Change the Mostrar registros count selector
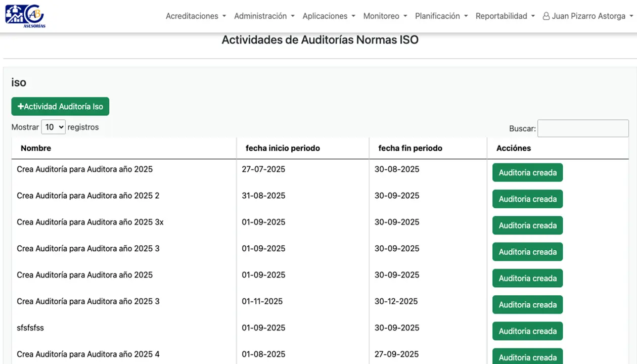The height and width of the screenshot is (364, 637). click(x=53, y=127)
